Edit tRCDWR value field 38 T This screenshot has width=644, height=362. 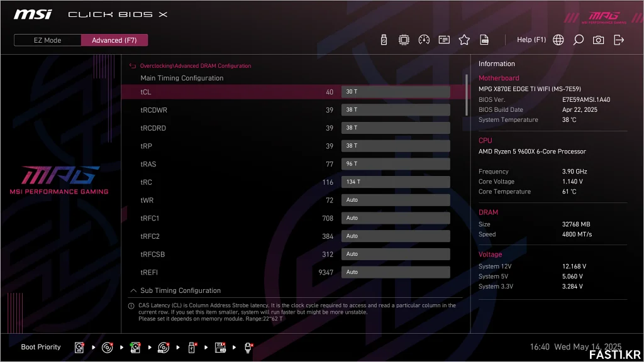tap(396, 109)
